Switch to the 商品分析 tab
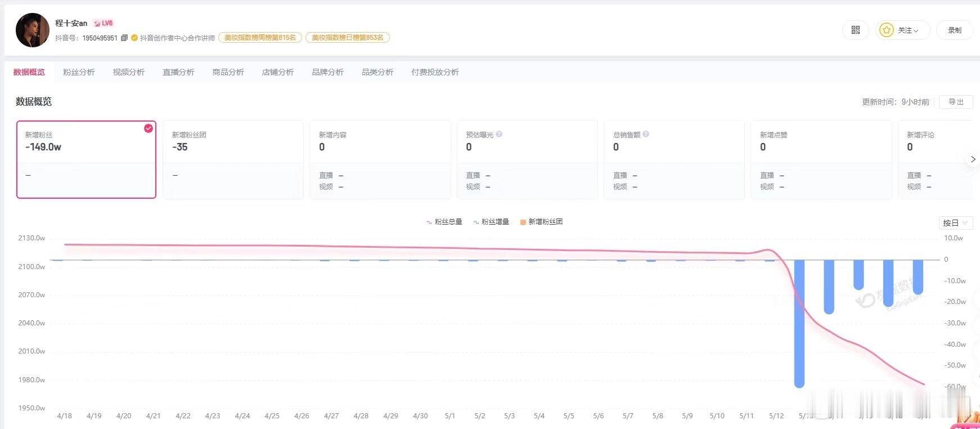The width and height of the screenshot is (980, 429). (x=228, y=72)
